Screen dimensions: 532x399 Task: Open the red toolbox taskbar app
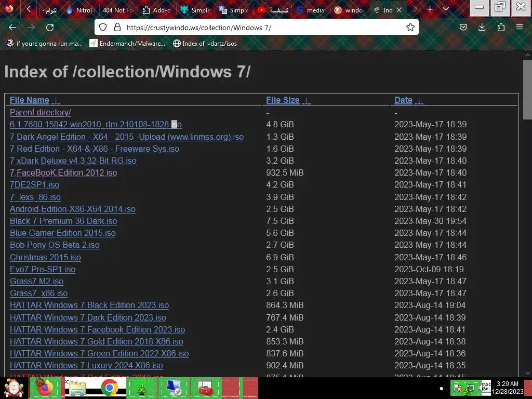click(206, 388)
